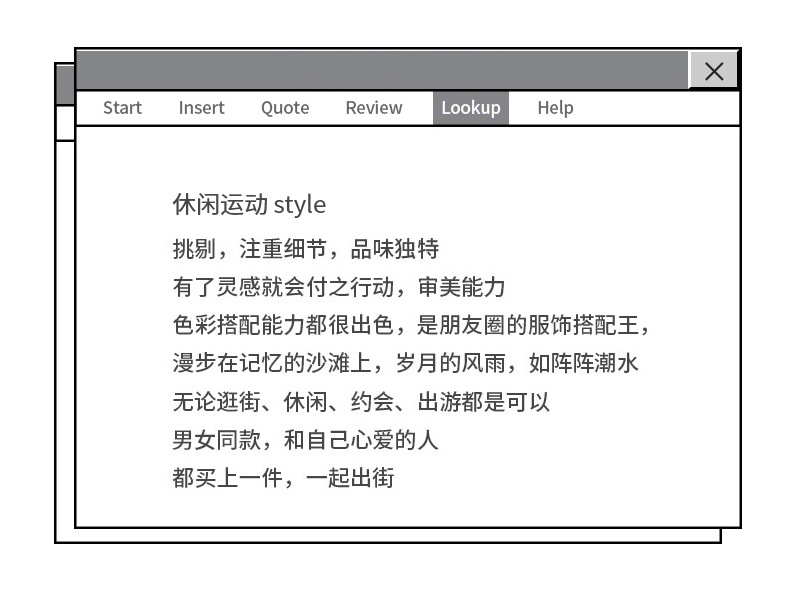Image resolution: width=790 pixels, height=595 pixels.
Task: Click the highlighted Lookup tab
Action: click(x=471, y=108)
